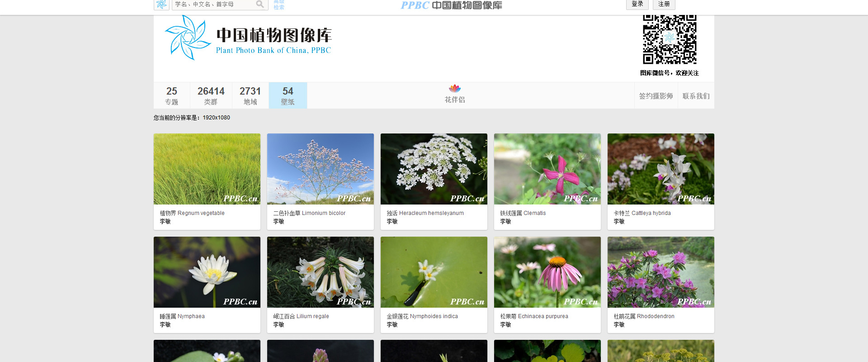This screenshot has height=362, width=868.
Task: Switch to the 26414 类群 tab
Action: (x=211, y=95)
